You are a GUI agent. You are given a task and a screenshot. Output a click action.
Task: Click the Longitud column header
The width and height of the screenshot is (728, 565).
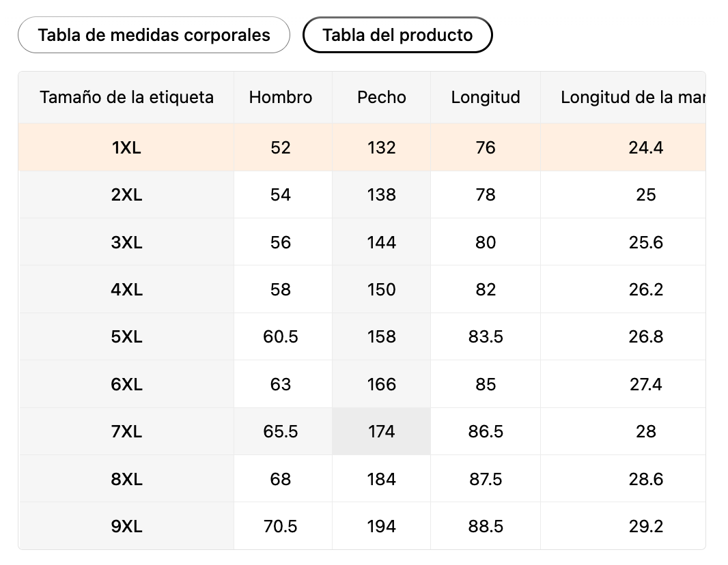(x=486, y=97)
